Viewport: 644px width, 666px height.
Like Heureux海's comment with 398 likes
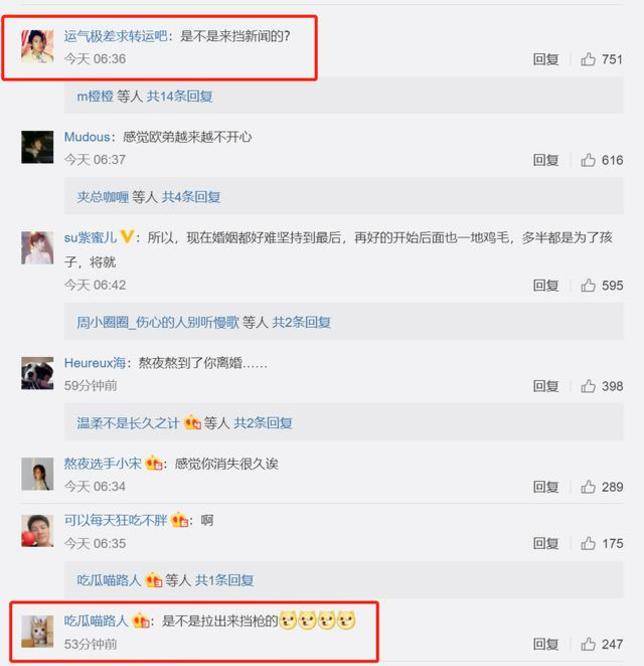click(x=588, y=386)
